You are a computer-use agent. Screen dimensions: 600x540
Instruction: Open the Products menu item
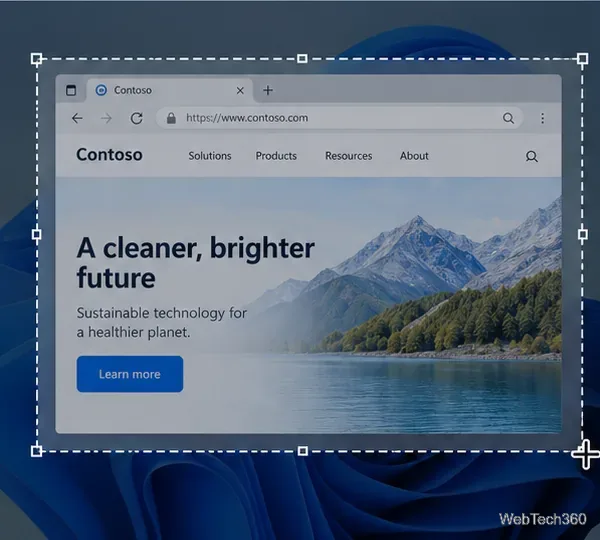[276, 156]
